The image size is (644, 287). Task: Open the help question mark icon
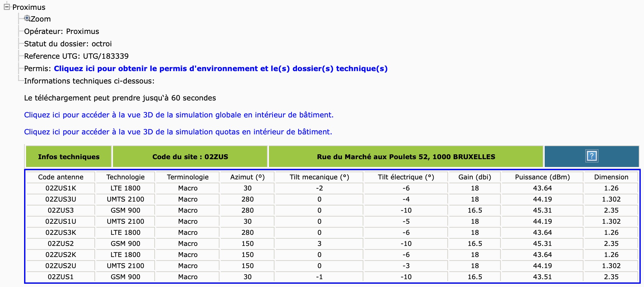592,156
